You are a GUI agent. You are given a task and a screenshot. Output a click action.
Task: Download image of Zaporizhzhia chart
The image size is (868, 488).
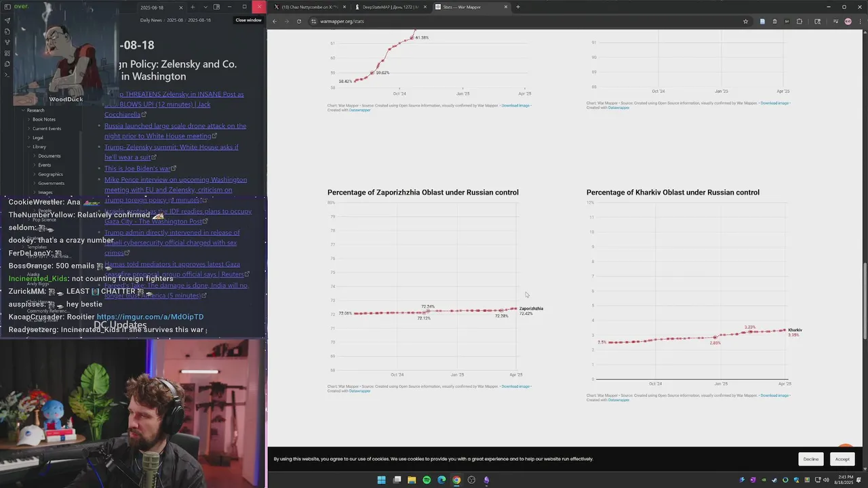[515, 386]
